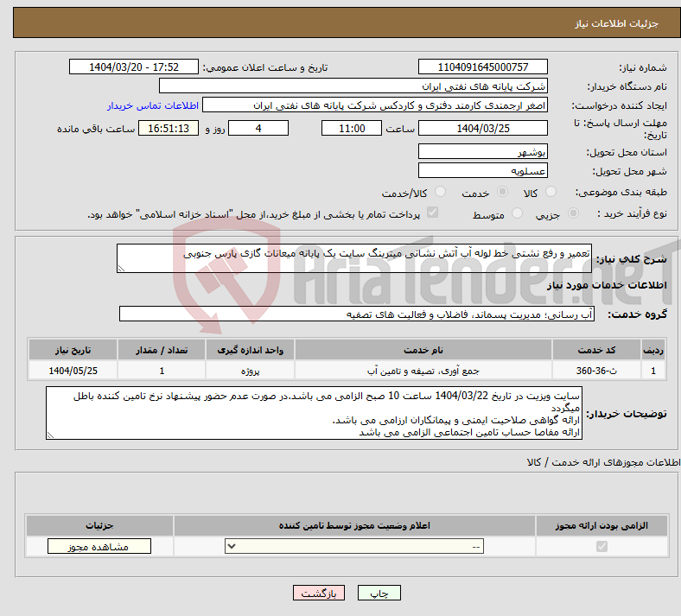Click the تعداد / مقدار column header

(162, 350)
